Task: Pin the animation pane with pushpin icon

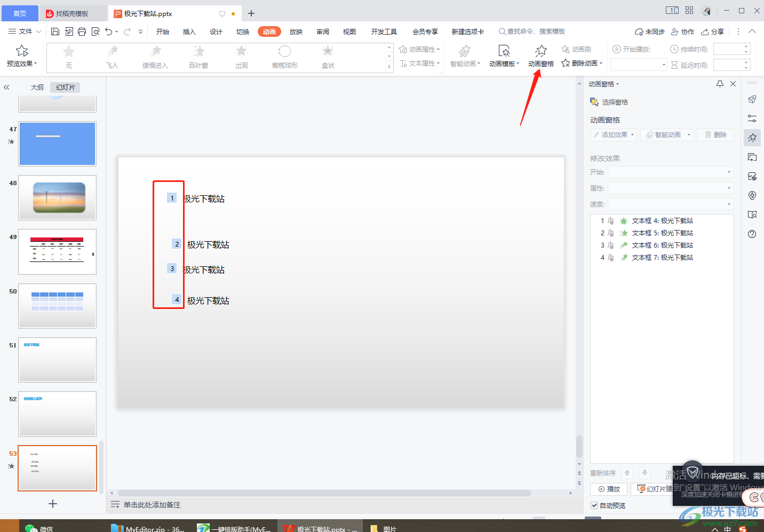Action: [x=720, y=84]
